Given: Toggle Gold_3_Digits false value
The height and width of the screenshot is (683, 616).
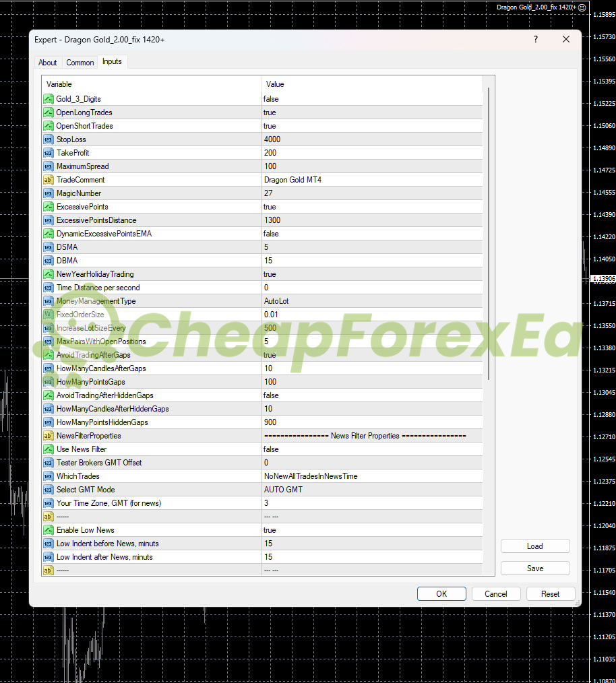Looking at the screenshot, I should (x=372, y=99).
